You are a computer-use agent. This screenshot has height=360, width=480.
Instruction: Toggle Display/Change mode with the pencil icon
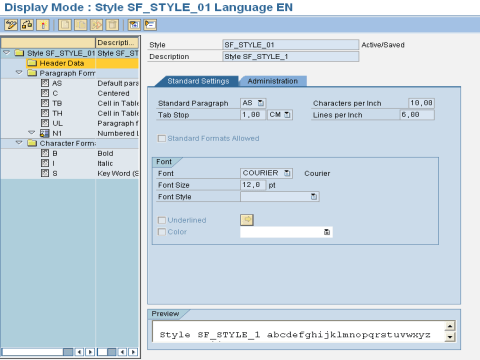[11, 25]
